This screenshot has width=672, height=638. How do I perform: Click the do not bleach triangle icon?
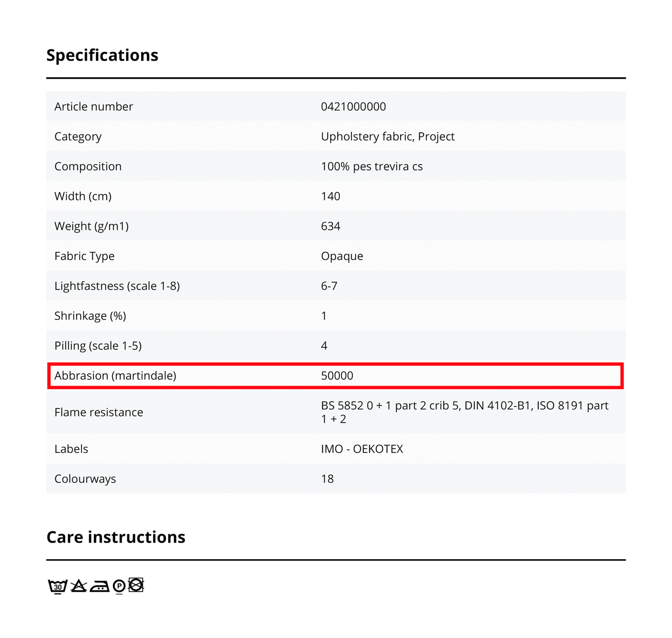(79, 586)
